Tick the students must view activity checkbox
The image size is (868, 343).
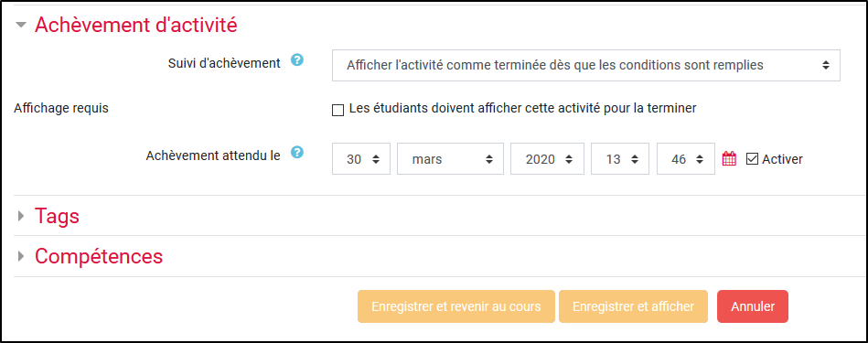(338, 110)
